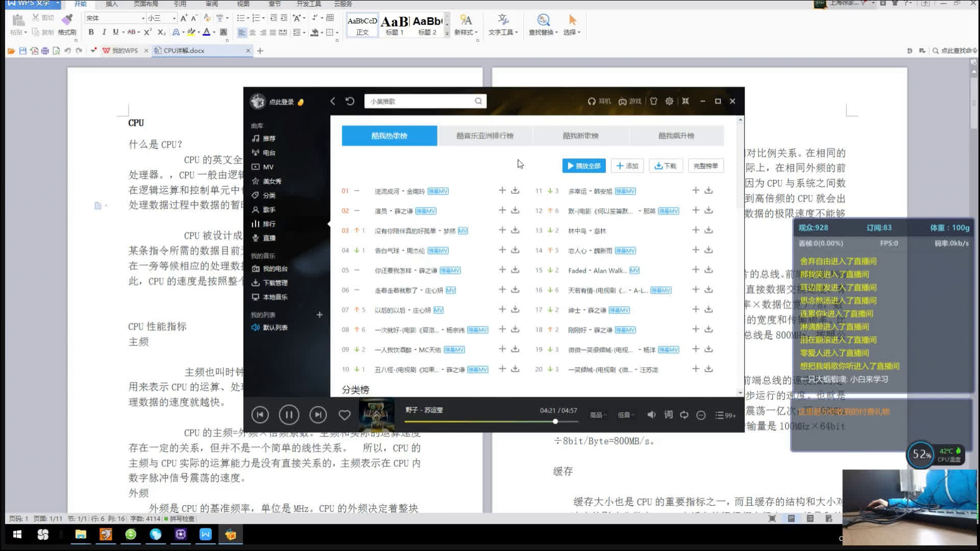Open the font color dropdown arrow
The image size is (980, 551).
click(x=214, y=32)
